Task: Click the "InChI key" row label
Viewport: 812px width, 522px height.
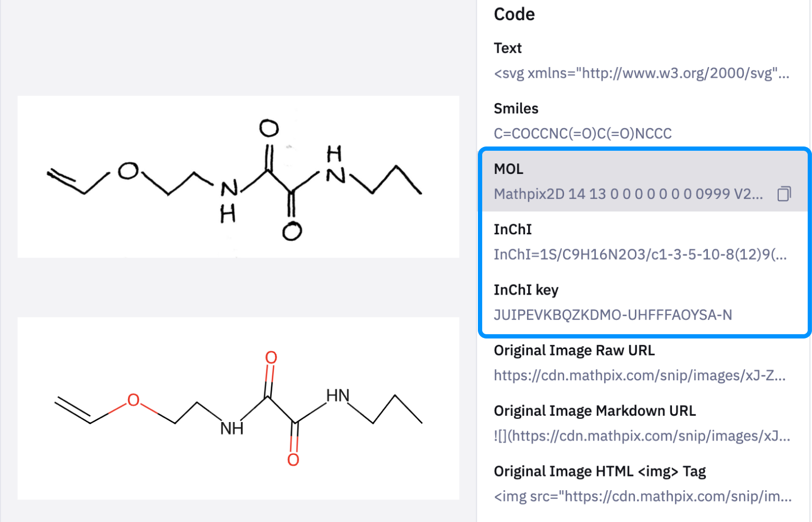Action: coord(526,290)
